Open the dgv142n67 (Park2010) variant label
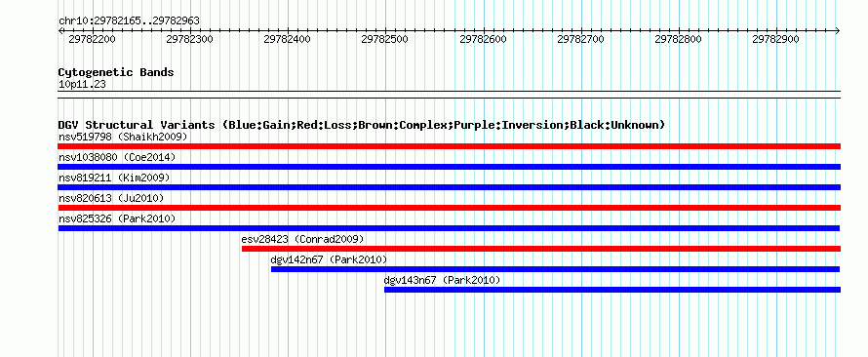Image resolution: width=868 pixels, height=357 pixels. (329, 259)
